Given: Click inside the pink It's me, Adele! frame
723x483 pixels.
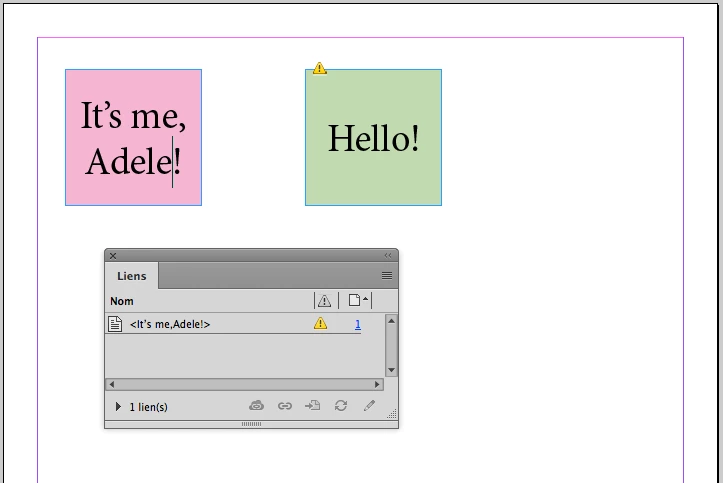Looking at the screenshot, I should [x=133, y=137].
